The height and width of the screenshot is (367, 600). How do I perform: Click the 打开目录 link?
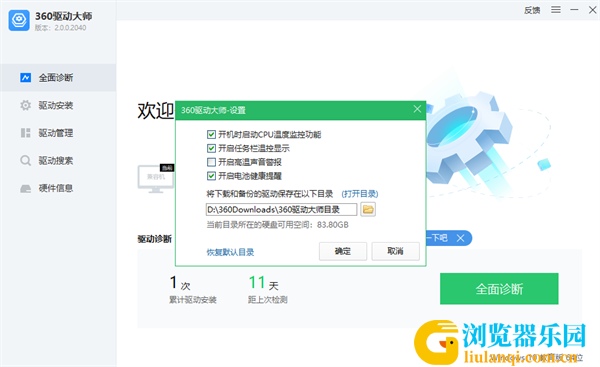pyautogui.click(x=360, y=194)
